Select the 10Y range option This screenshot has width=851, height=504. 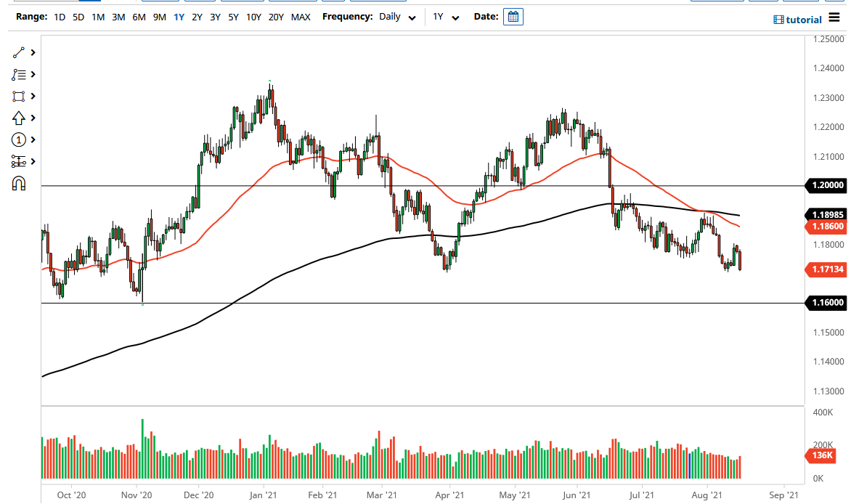(x=253, y=17)
